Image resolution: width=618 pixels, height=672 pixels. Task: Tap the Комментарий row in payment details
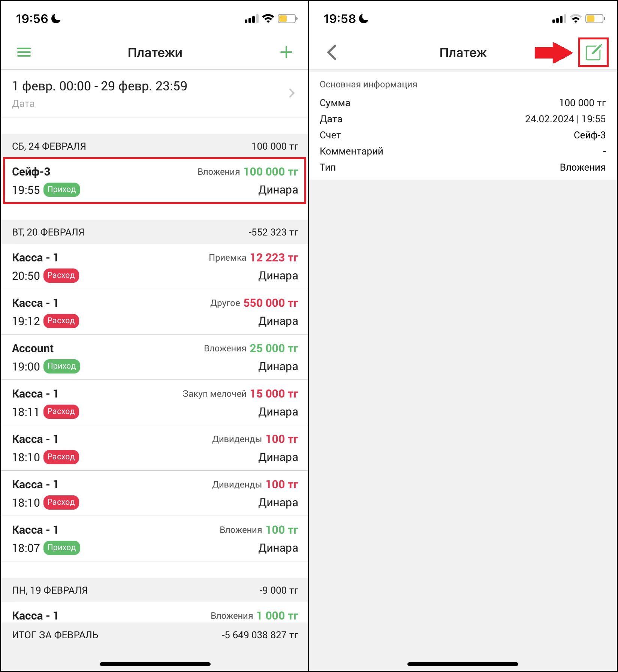click(462, 151)
